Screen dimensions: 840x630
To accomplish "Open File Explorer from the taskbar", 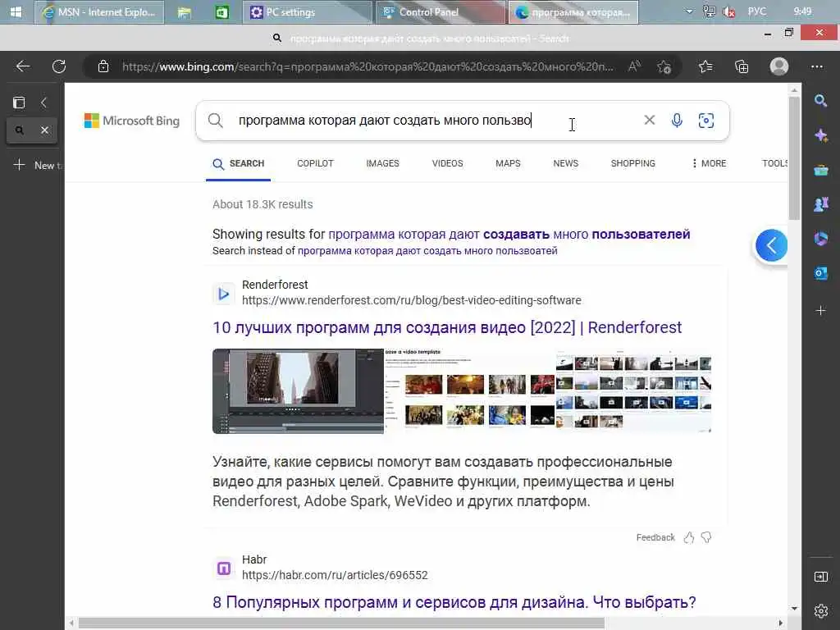I will (x=185, y=11).
